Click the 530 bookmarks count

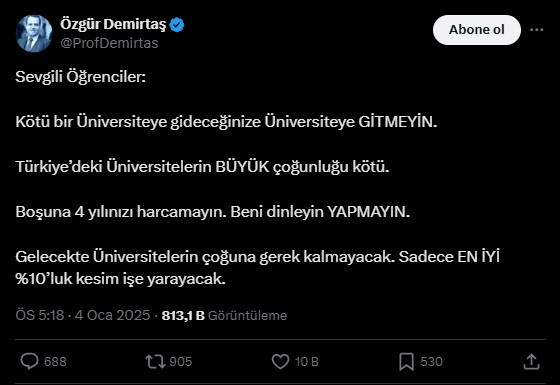(431, 362)
